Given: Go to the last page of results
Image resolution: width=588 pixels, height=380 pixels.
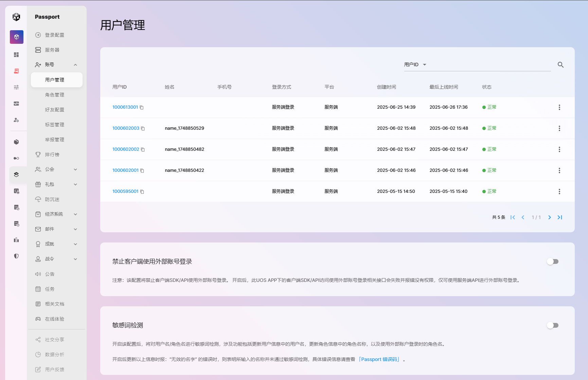Looking at the screenshot, I should pyautogui.click(x=560, y=217).
